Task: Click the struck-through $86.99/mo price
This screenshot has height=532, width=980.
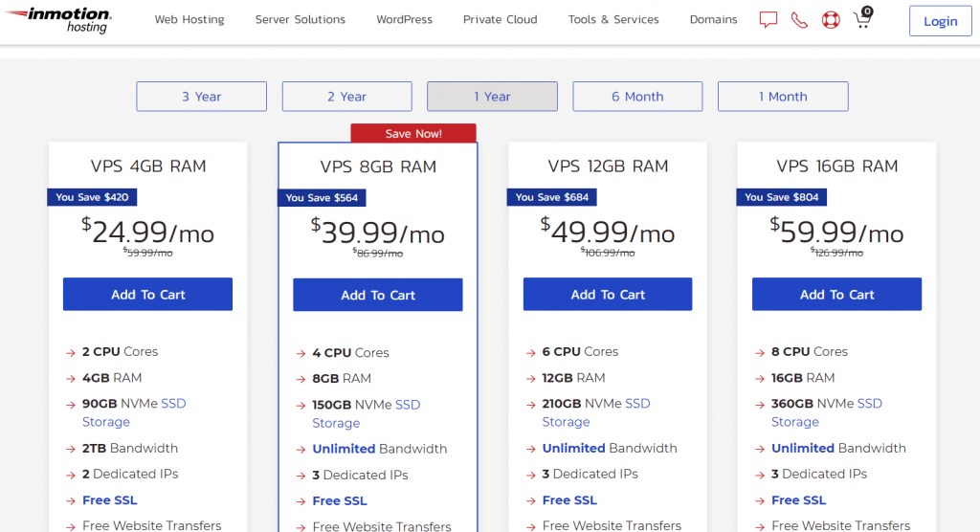Action: 378,254
